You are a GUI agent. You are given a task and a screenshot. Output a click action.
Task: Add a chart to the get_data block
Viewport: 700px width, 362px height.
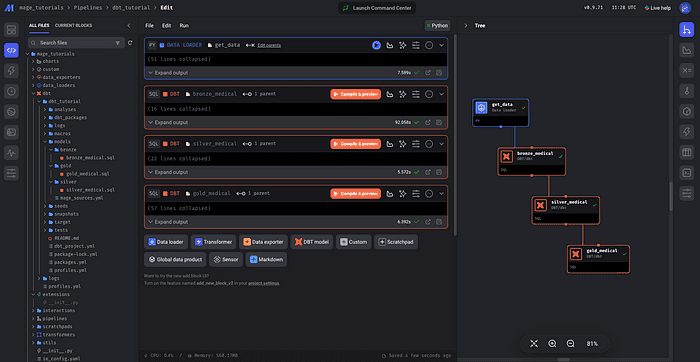(x=390, y=45)
